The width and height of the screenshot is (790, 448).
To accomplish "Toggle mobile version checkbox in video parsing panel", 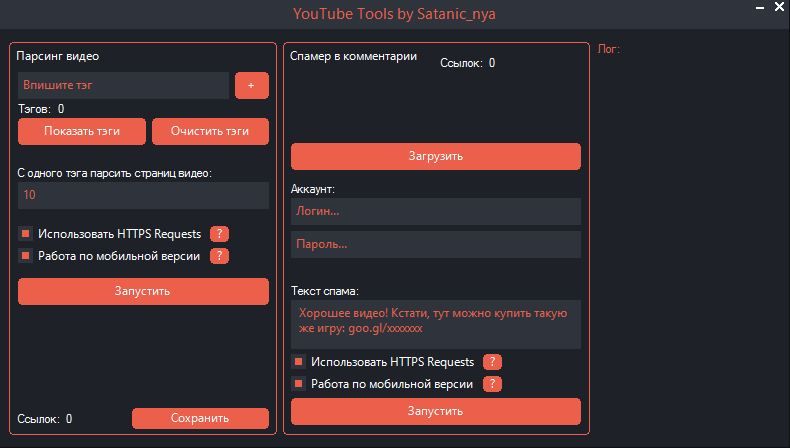I will tap(25, 256).
